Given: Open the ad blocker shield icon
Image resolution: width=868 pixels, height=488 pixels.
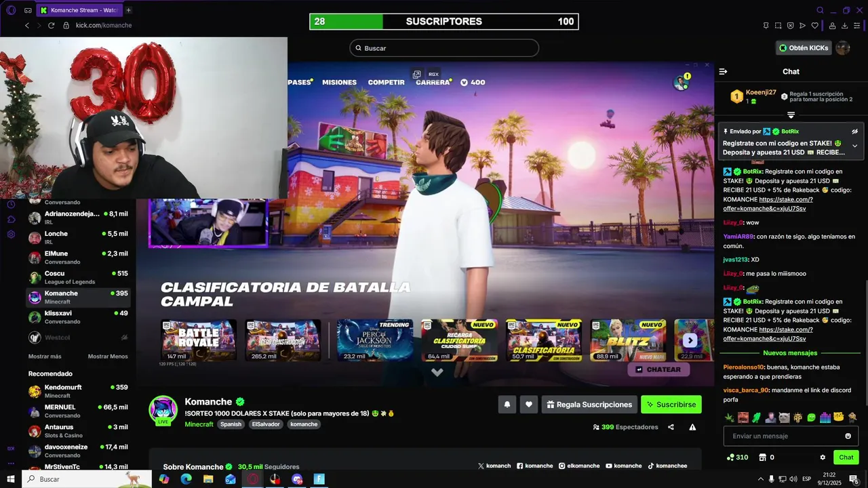Looking at the screenshot, I should pyautogui.click(x=790, y=26).
